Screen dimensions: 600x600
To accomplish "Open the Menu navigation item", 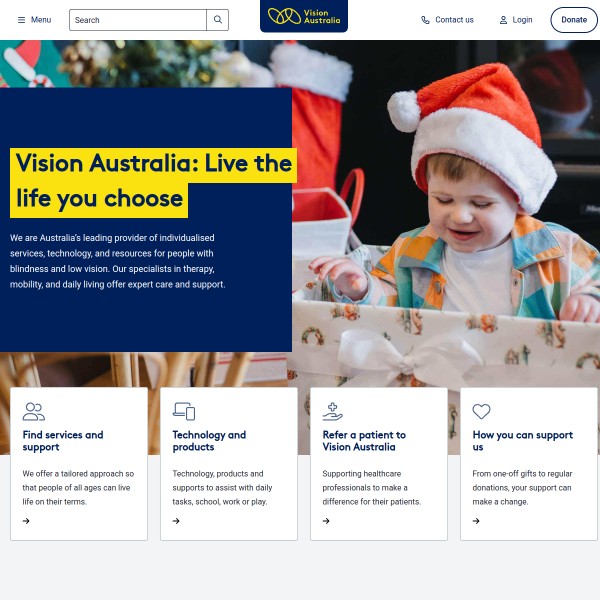I will [34, 20].
